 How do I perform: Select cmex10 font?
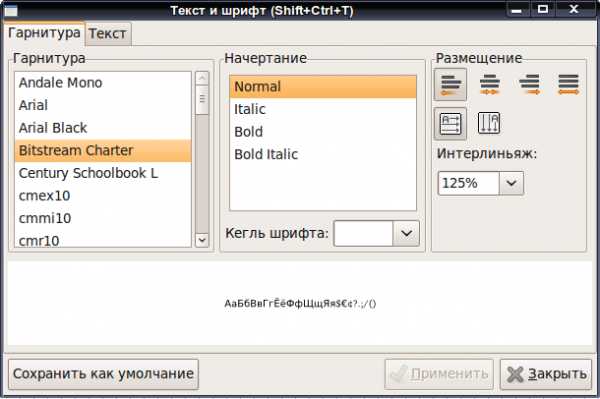[103, 195]
